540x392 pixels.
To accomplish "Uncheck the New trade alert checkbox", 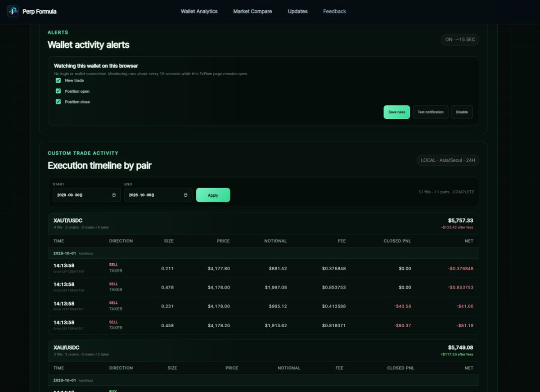I will click(x=58, y=81).
